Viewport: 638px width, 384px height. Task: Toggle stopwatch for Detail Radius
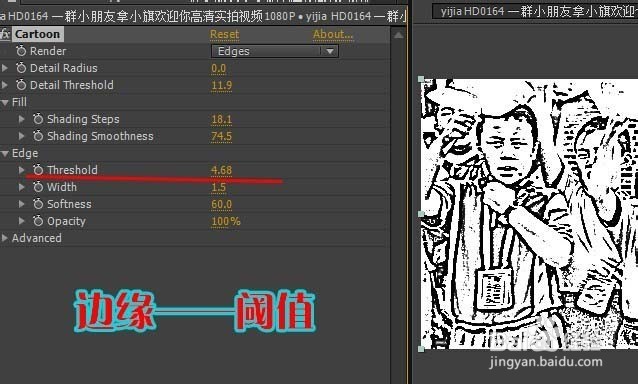(x=21, y=68)
